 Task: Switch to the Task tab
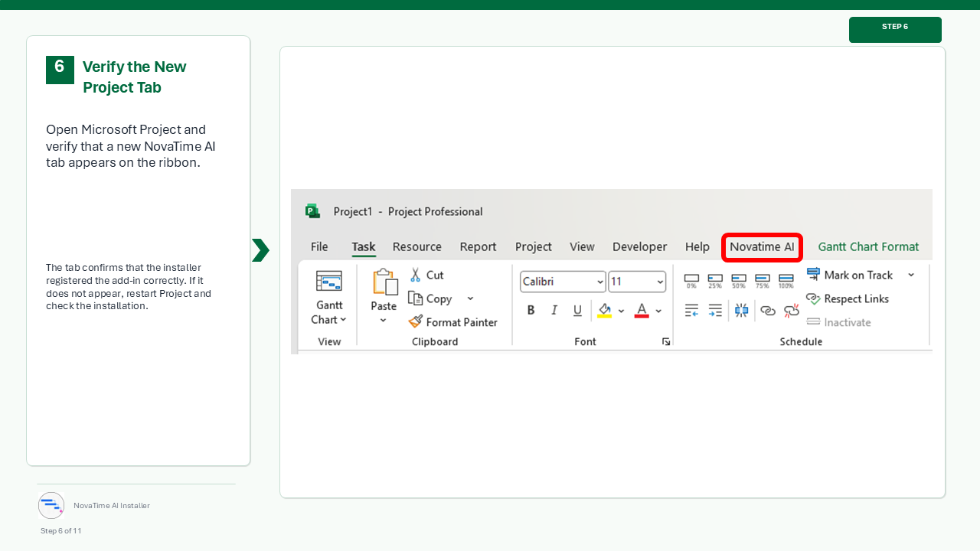[x=364, y=246]
